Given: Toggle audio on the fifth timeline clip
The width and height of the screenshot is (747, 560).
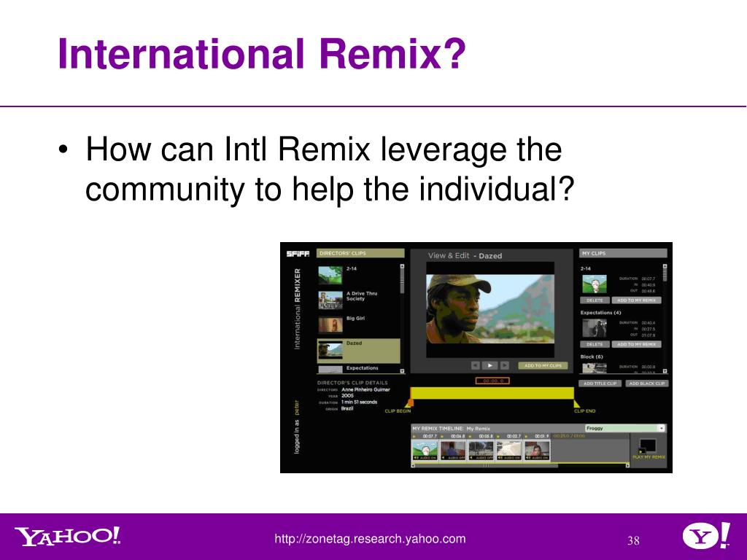Looking at the screenshot, I should point(537,458).
